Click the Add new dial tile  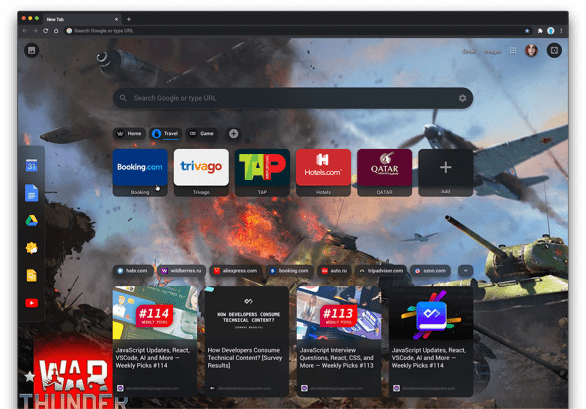(445, 172)
